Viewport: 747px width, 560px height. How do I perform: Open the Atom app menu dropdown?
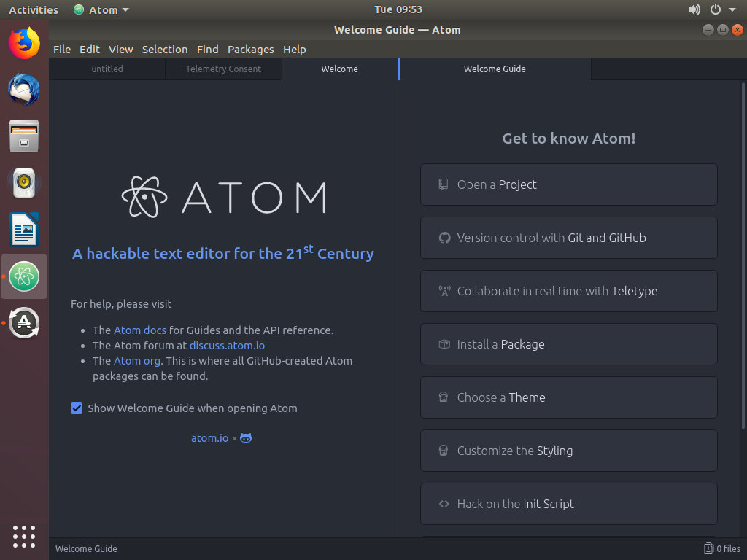101,9
